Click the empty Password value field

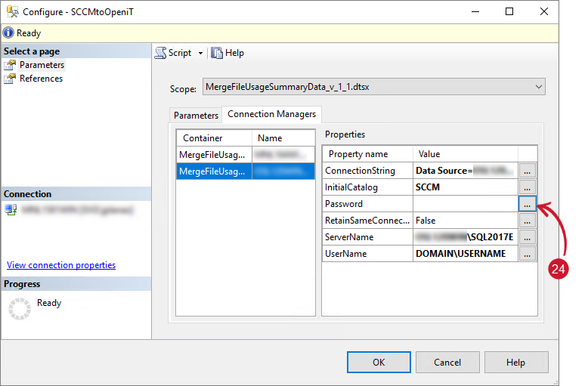pos(466,204)
